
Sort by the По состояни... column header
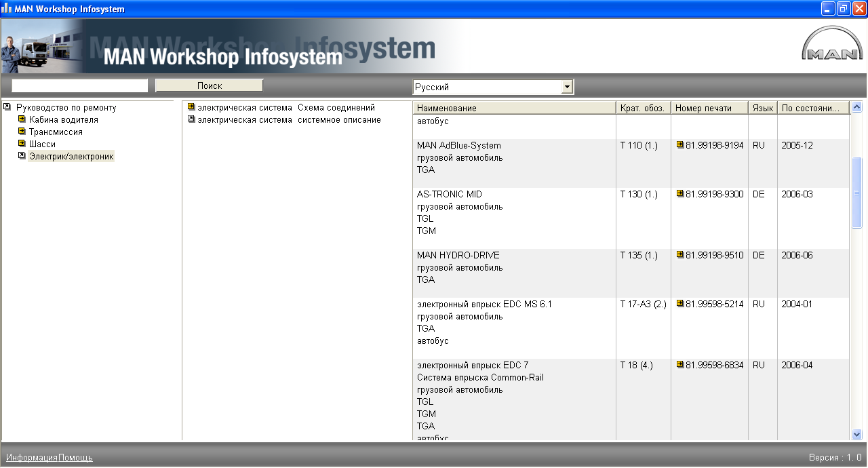point(814,108)
